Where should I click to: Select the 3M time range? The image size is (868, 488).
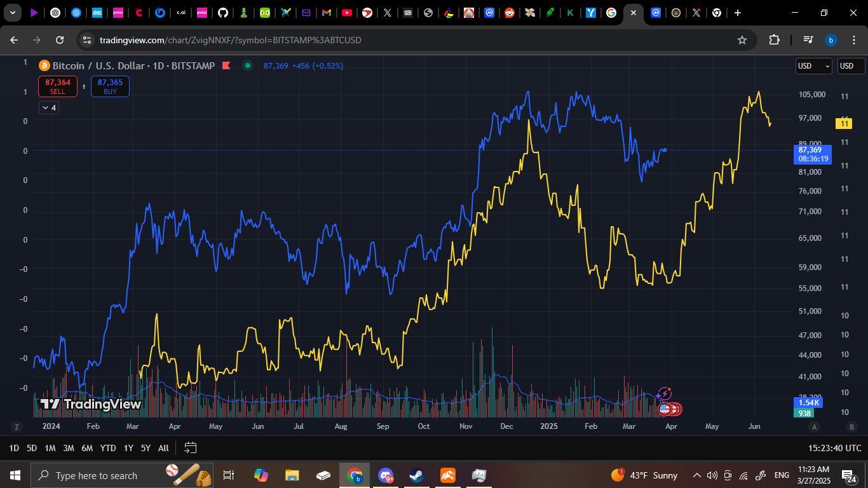(68, 448)
